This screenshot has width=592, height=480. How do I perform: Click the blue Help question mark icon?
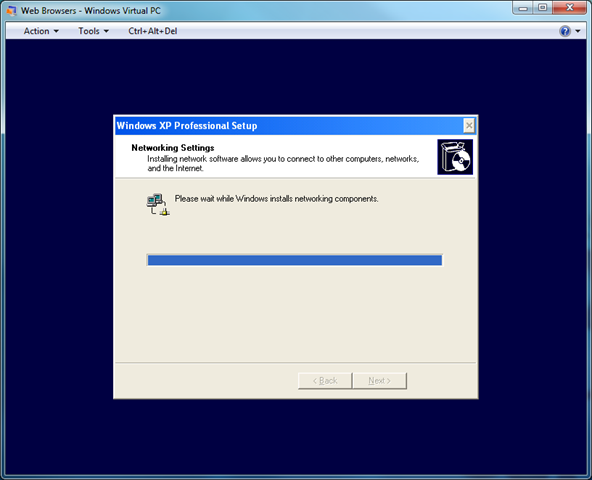click(x=565, y=31)
